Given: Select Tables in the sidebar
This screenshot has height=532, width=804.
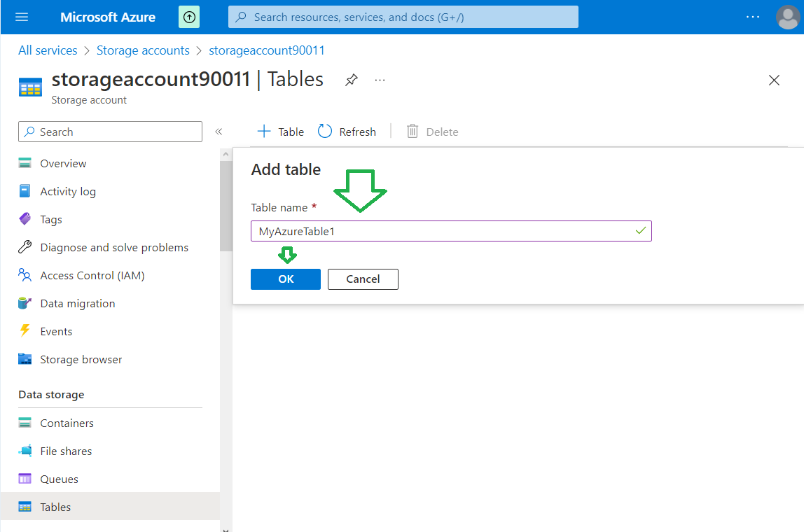Looking at the screenshot, I should pyautogui.click(x=110, y=507).
